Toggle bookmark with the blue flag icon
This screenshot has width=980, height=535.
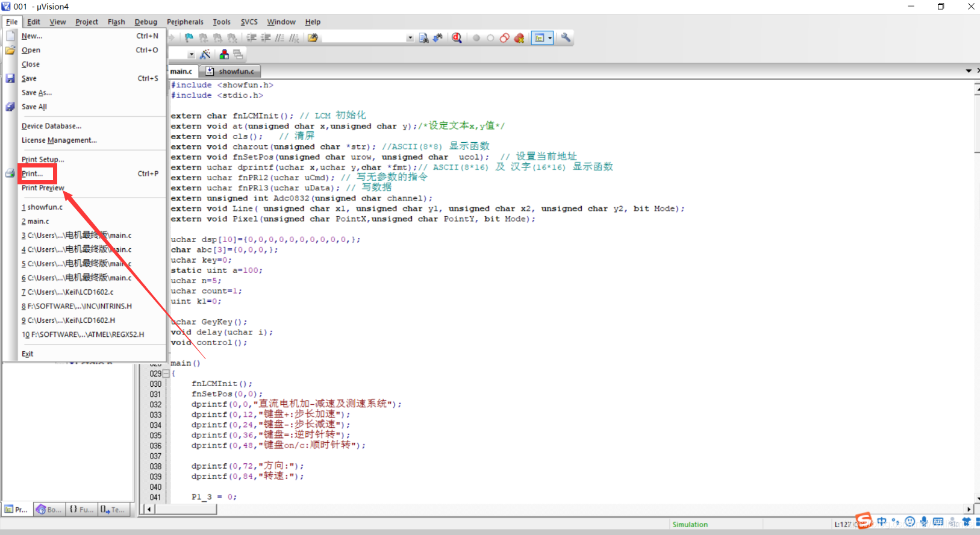click(189, 38)
